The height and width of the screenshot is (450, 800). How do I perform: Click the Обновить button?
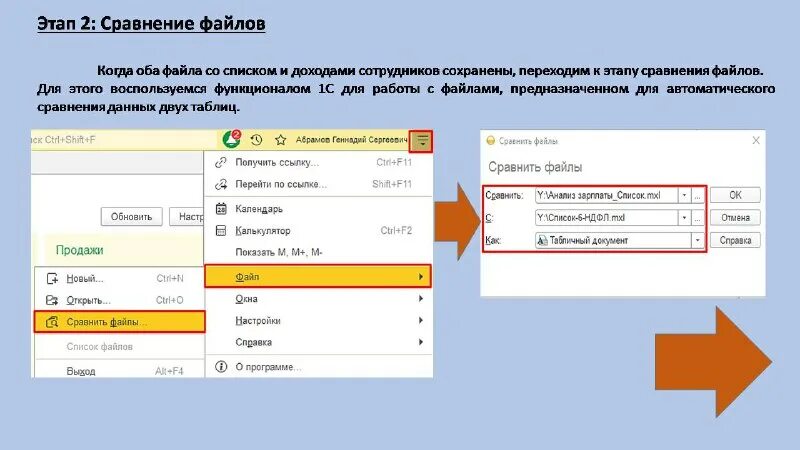click(132, 216)
